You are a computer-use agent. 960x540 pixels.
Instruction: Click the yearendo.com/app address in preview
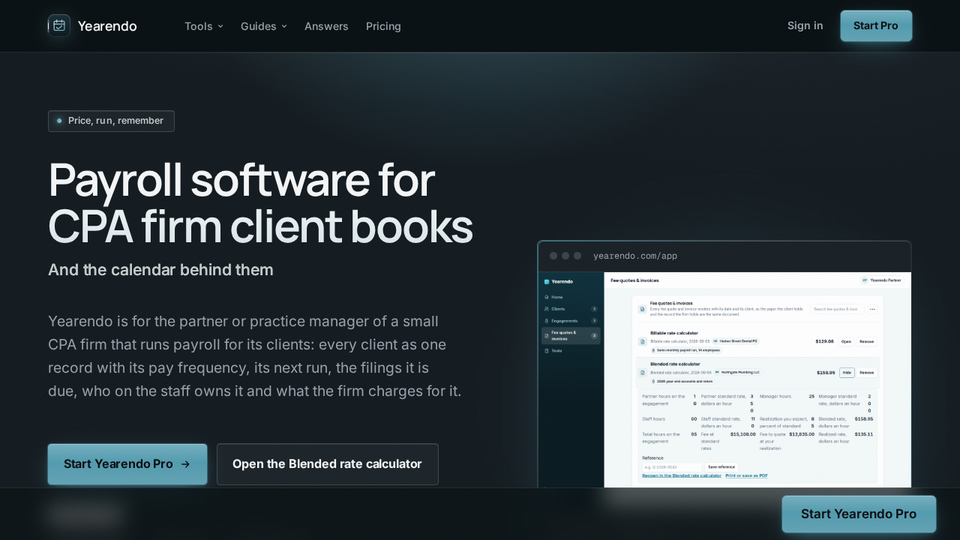[x=635, y=256]
